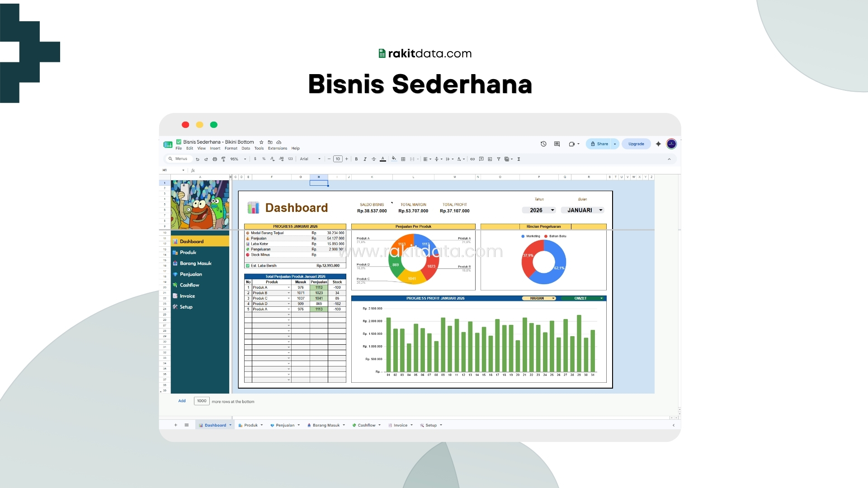The width and height of the screenshot is (868, 488).
Task: Activate the paint format roller icon
Action: pyautogui.click(x=223, y=159)
